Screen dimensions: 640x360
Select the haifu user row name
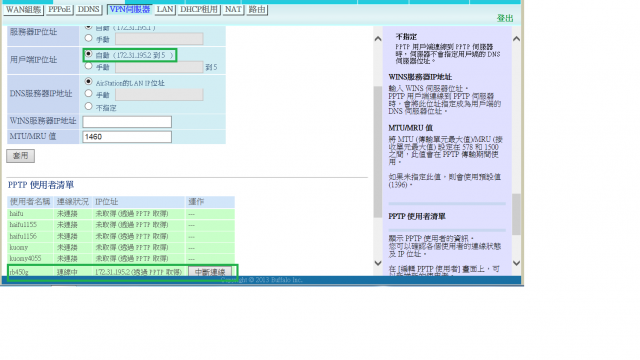pos(16,214)
